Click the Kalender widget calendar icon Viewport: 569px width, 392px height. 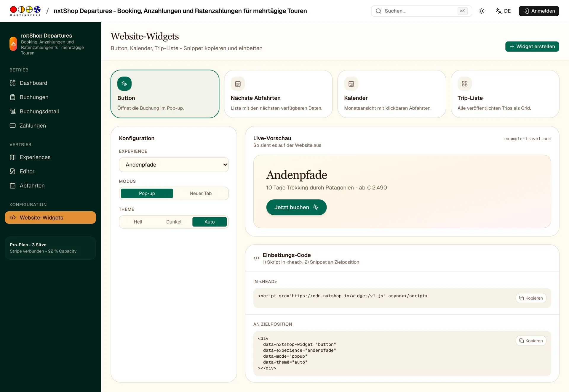coord(351,84)
